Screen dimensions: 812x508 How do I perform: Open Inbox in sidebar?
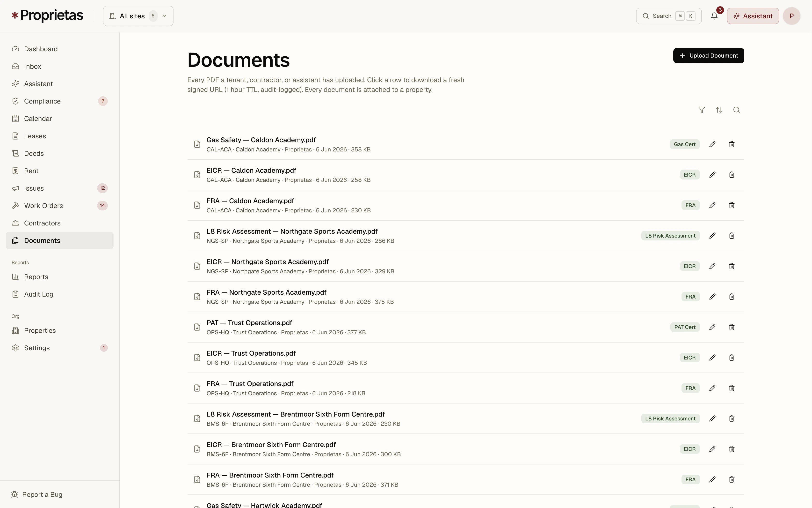tap(60, 67)
